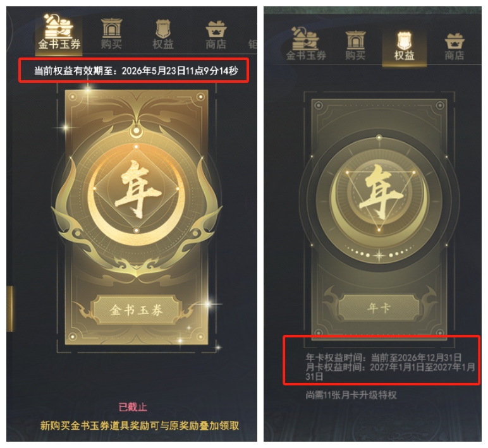Open 权益 shield icon in left panel

tap(162, 29)
